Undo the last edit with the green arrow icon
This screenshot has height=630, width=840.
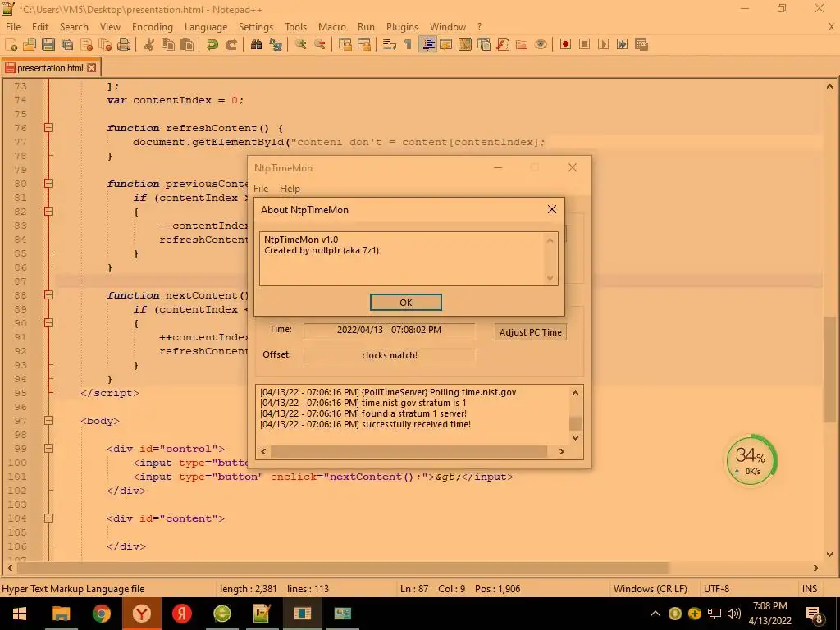212,44
